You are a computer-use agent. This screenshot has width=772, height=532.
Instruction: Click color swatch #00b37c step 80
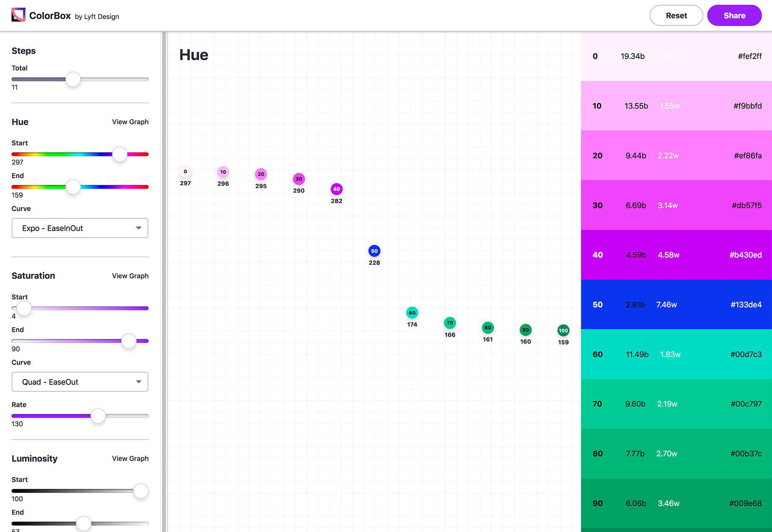[x=676, y=453]
